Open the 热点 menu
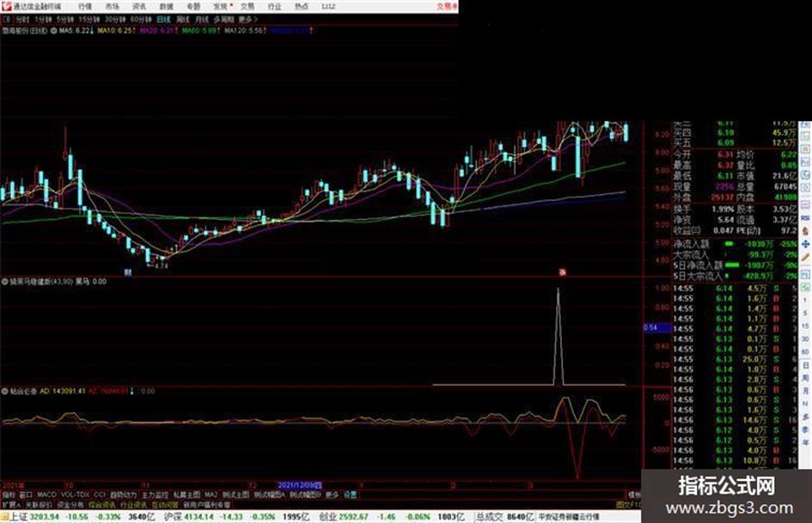Image resolution: width=812 pixels, height=523 pixels. point(302,6)
